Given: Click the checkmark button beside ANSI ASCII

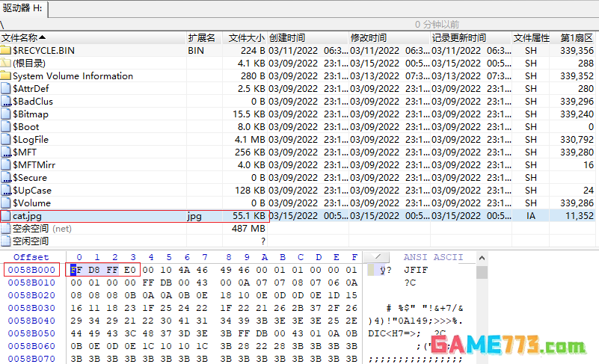Looking at the screenshot, I should click(x=376, y=258).
